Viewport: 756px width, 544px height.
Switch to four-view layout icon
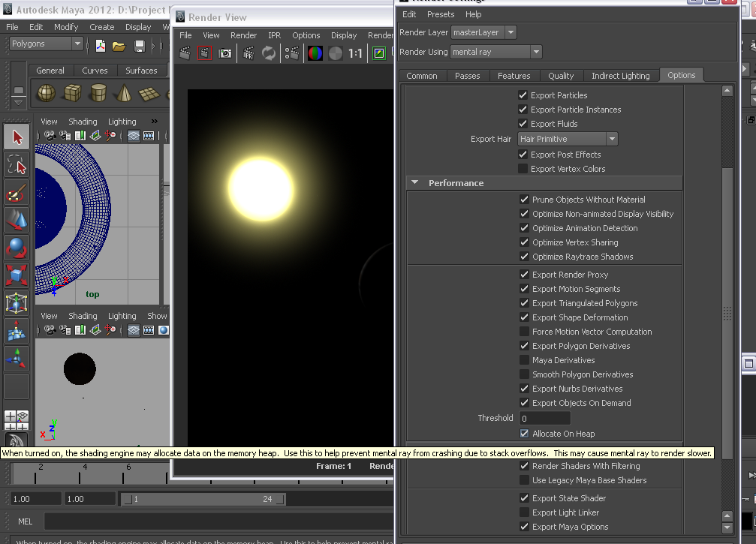pyautogui.click(x=17, y=419)
